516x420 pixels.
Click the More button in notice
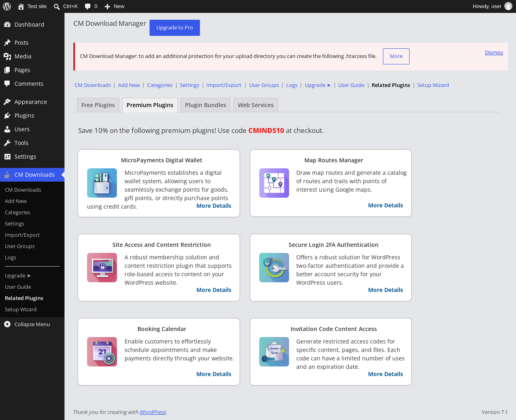pos(396,56)
